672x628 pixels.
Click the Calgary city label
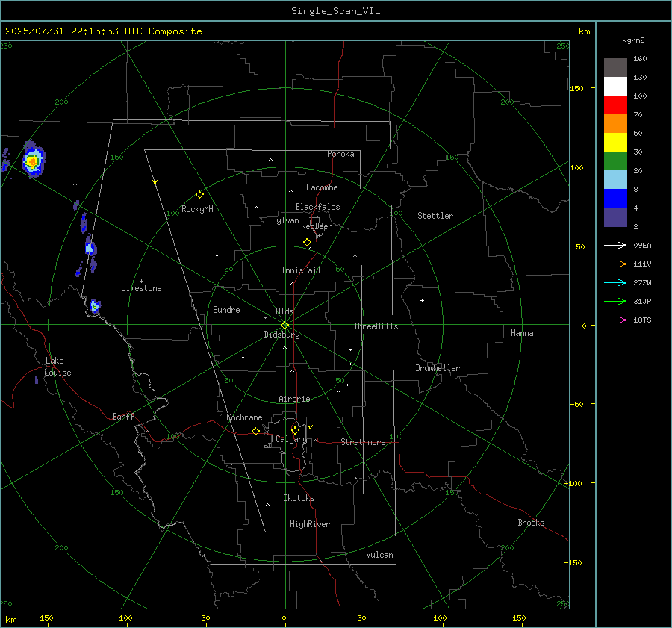point(291,439)
